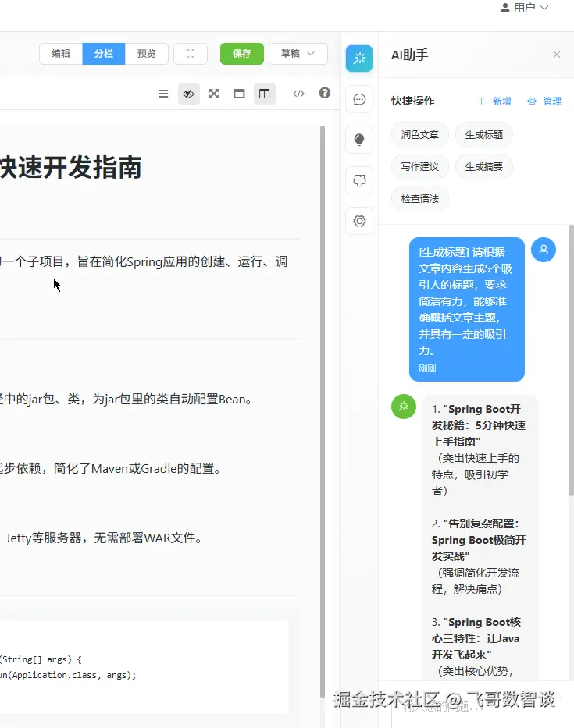Click the print icon in sidebar
The image size is (574, 728).
(x=358, y=180)
